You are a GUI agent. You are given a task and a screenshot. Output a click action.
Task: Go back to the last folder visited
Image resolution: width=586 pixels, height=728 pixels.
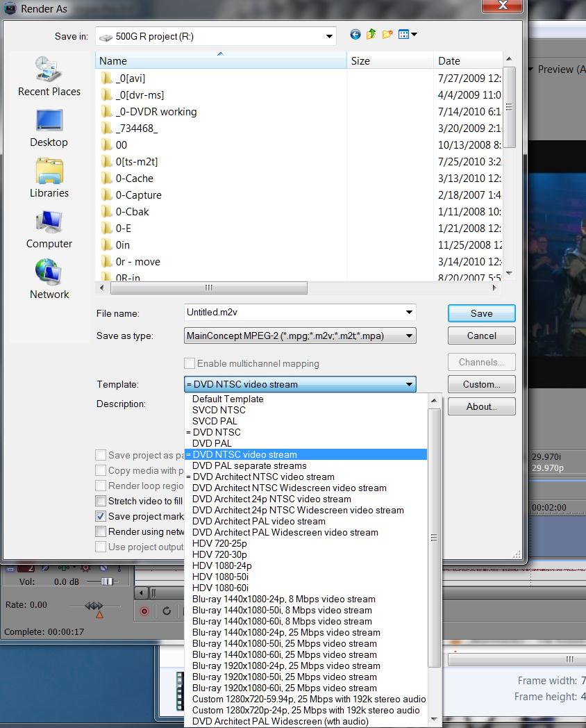[355, 34]
